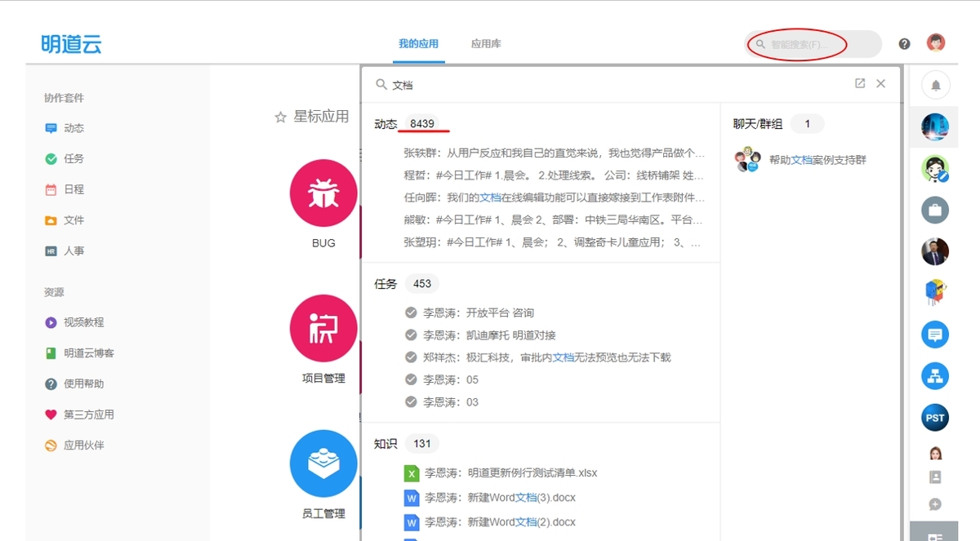
Task: Open search results in new window
Action: (x=859, y=83)
